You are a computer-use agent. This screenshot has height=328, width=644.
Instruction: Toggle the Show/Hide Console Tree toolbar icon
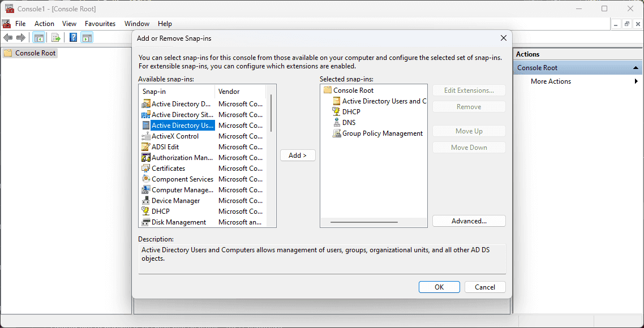click(x=38, y=38)
